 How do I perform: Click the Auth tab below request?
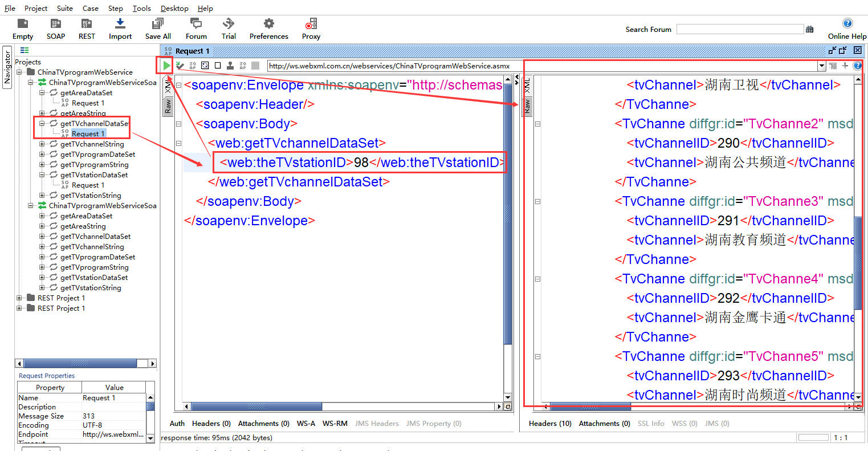(x=177, y=424)
